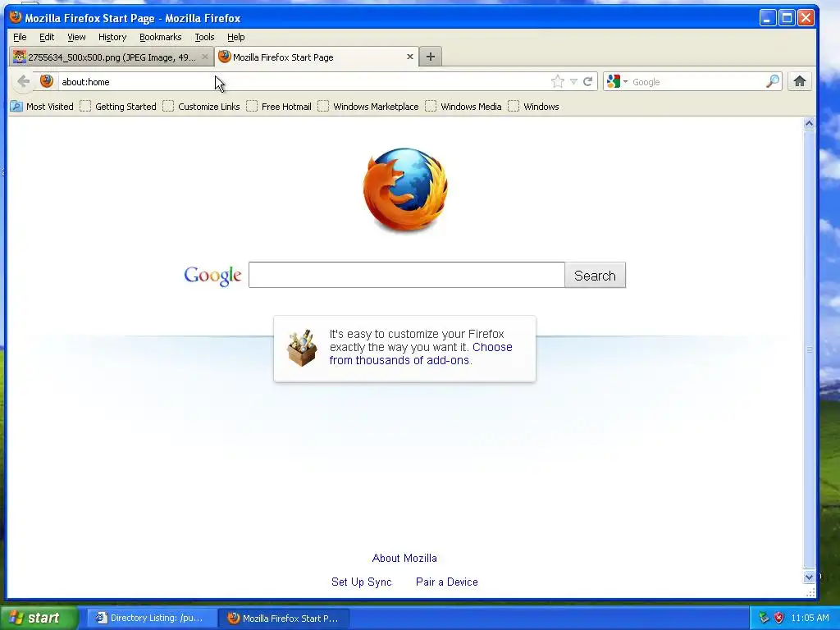Open the Tools menu
Viewport: 840px width, 630px height.
pos(204,37)
